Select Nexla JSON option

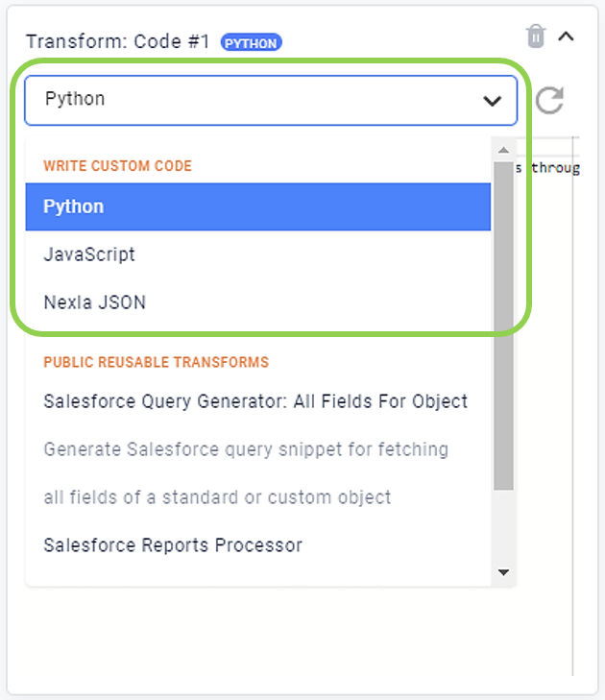coord(258,302)
